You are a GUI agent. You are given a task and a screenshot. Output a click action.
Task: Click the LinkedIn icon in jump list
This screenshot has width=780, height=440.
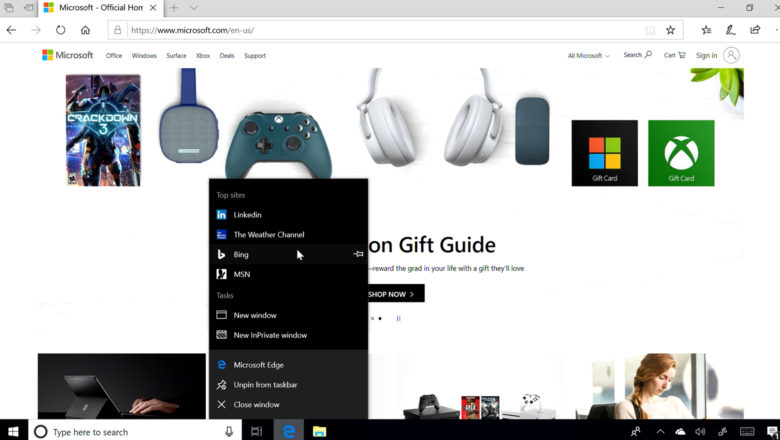point(221,215)
